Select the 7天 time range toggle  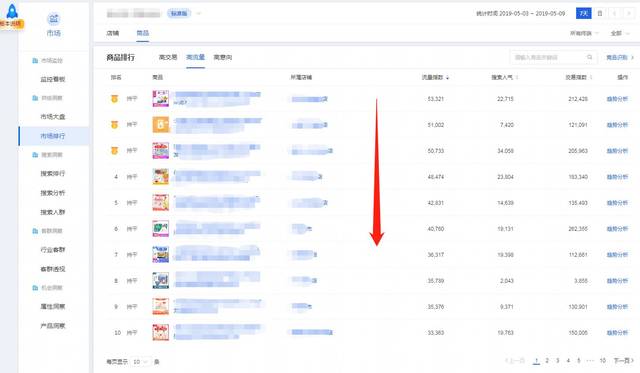click(x=584, y=13)
